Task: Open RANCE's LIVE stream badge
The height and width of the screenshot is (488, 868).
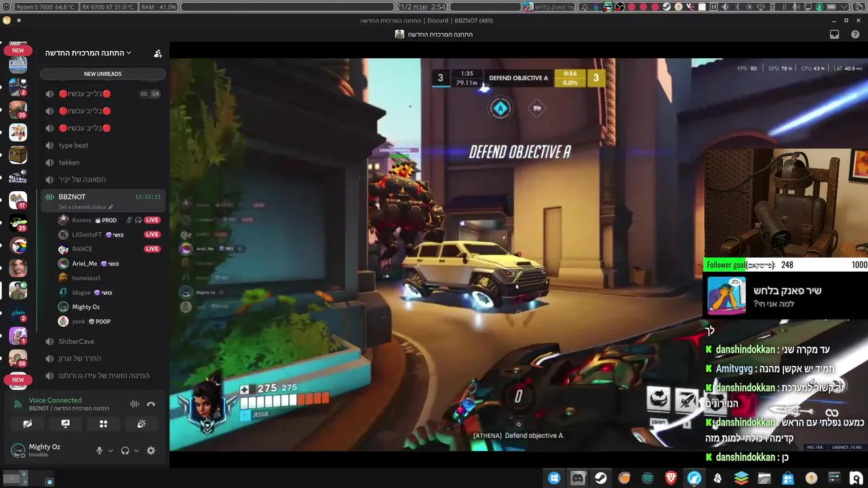Action: point(152,249)
